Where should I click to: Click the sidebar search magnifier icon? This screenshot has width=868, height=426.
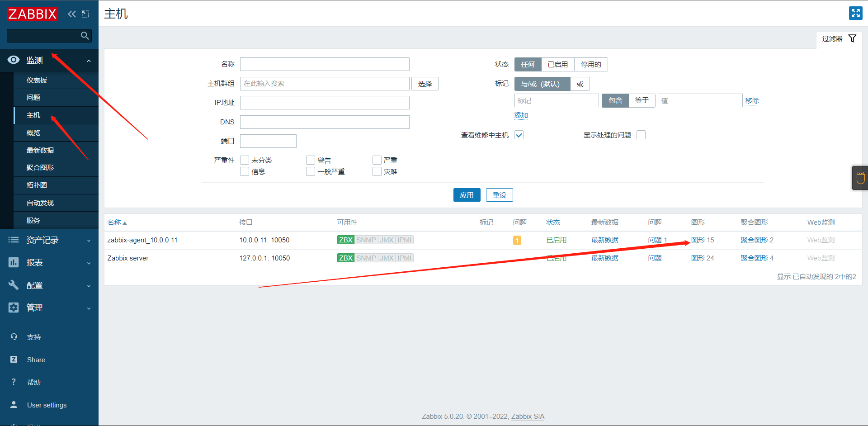pyautogui.click(x=85, y=36)
